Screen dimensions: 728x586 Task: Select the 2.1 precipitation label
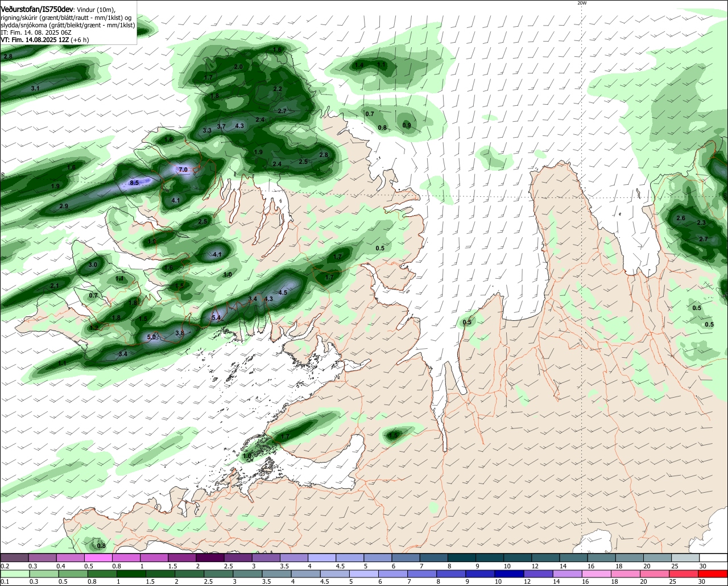point(55,286)
